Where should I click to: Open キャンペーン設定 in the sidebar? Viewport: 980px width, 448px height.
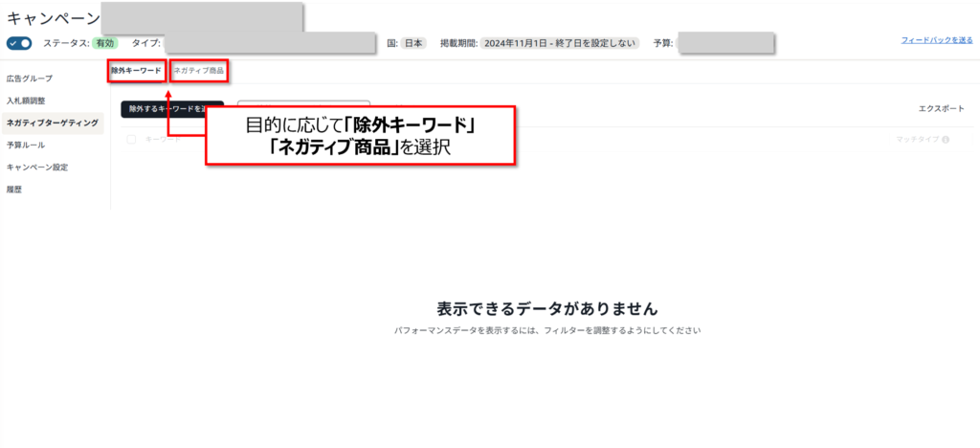click(37, 168)
